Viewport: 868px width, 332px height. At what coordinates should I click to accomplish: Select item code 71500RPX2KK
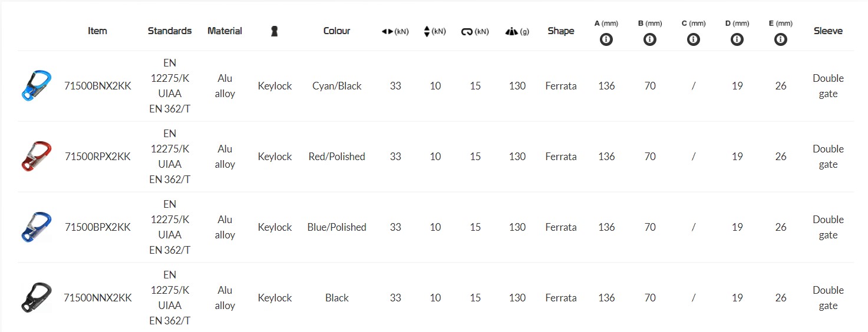click(98, 157)
